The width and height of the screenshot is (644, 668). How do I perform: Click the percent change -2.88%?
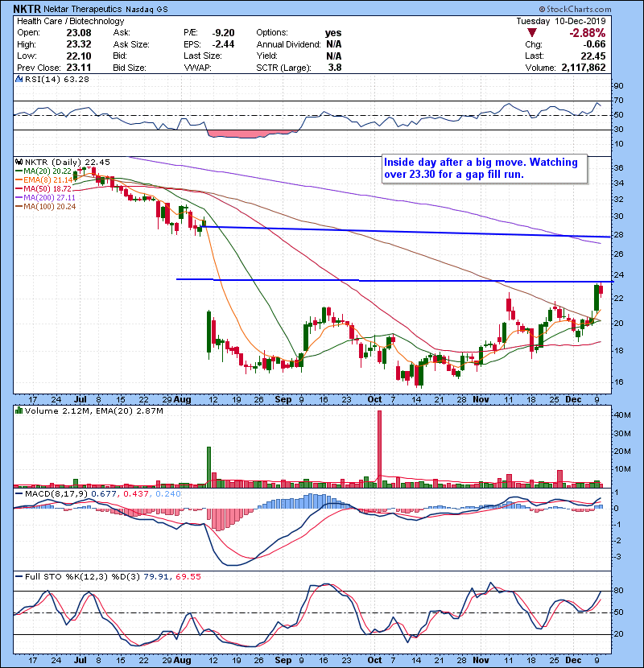click(588, 33)
